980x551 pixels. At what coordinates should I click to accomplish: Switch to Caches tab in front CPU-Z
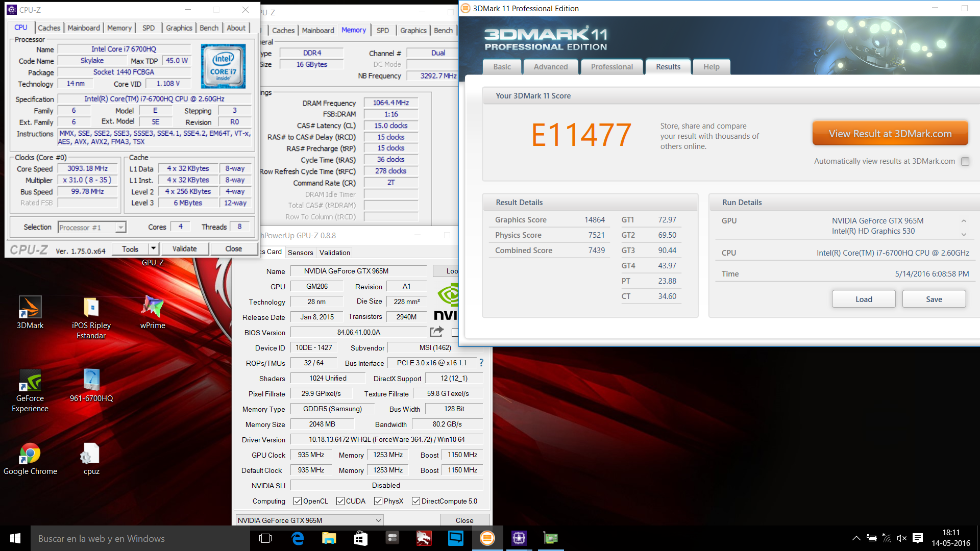pos(49,28)
